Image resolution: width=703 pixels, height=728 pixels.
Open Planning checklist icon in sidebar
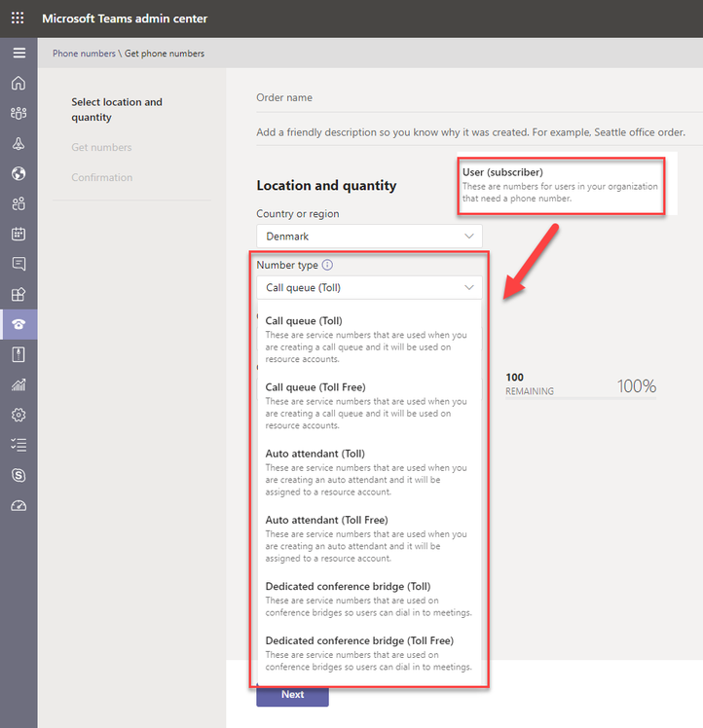(18, 445)
